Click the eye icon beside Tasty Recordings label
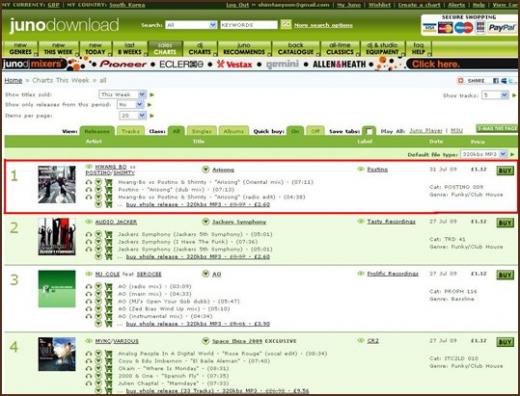520x396 pixels. point(360,221)
